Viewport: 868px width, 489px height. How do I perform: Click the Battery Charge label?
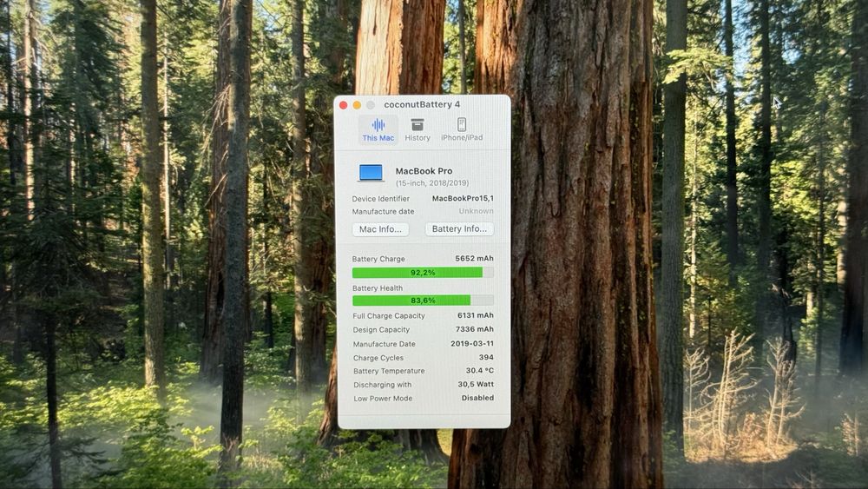(x=378, y=259)
